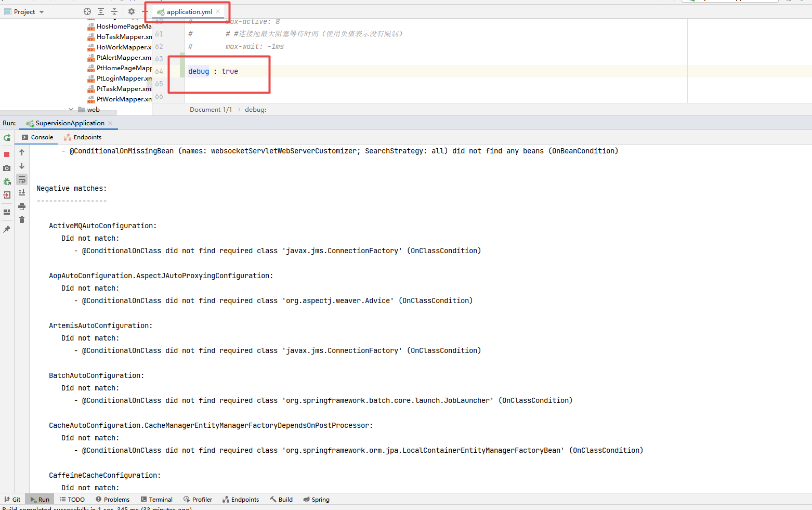Screen dimensions: 812x510
Task: Open the Build tool window
Action: click(281, 500)
